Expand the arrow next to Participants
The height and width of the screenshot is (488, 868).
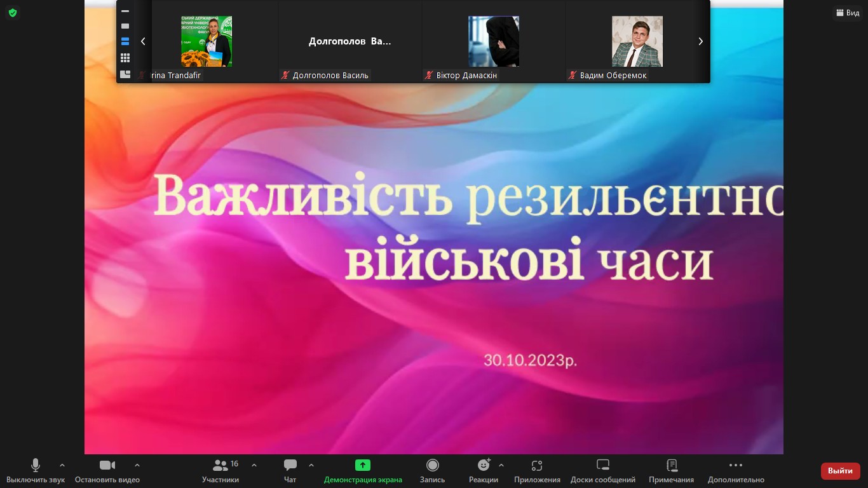click(x=254, y=465)
